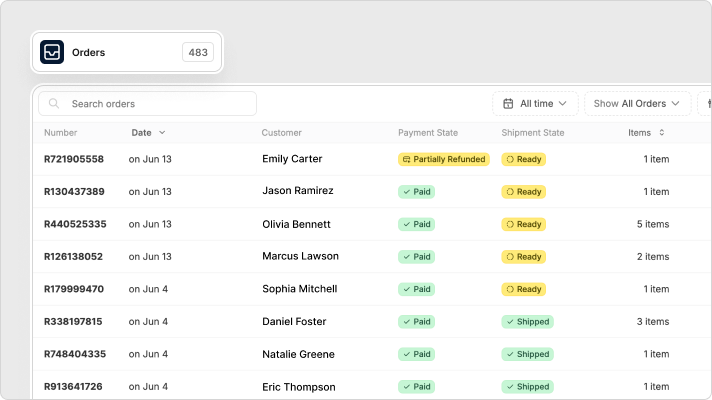This screenshot has height=400, width=712.
Task: Click customer name Marcus Lawson
Action: click(300, 256)
